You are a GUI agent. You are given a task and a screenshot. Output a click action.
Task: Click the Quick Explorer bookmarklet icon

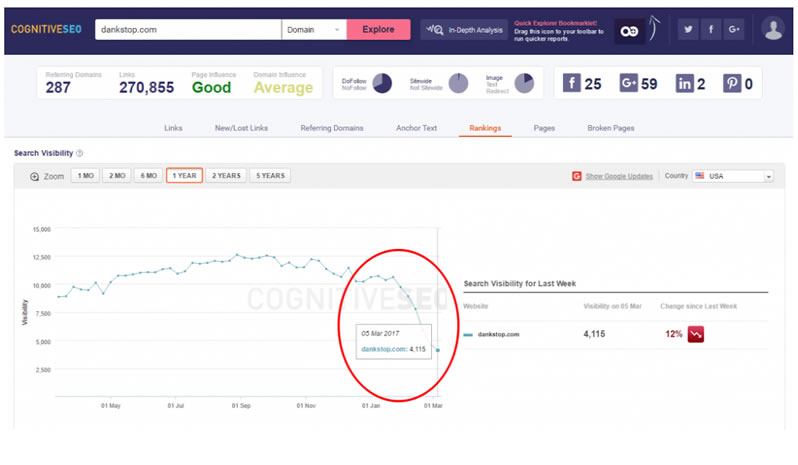click(x=629, y=32)
